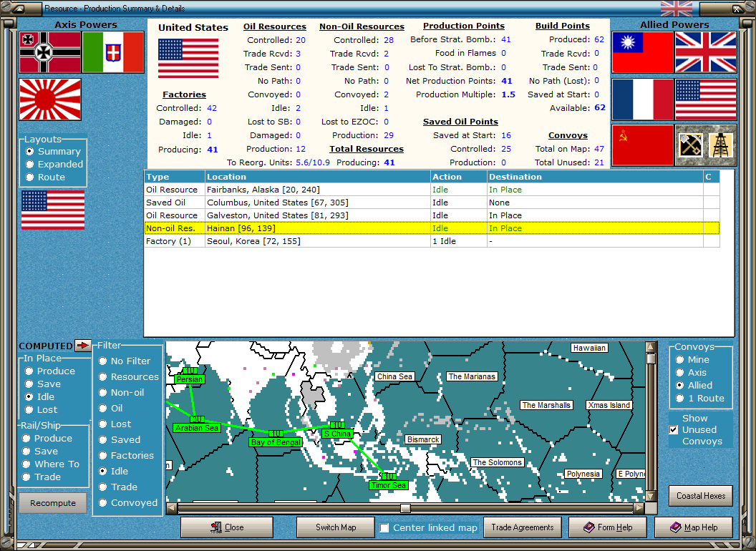
Task: Click the Switch Map button
Action: point(336,527)
